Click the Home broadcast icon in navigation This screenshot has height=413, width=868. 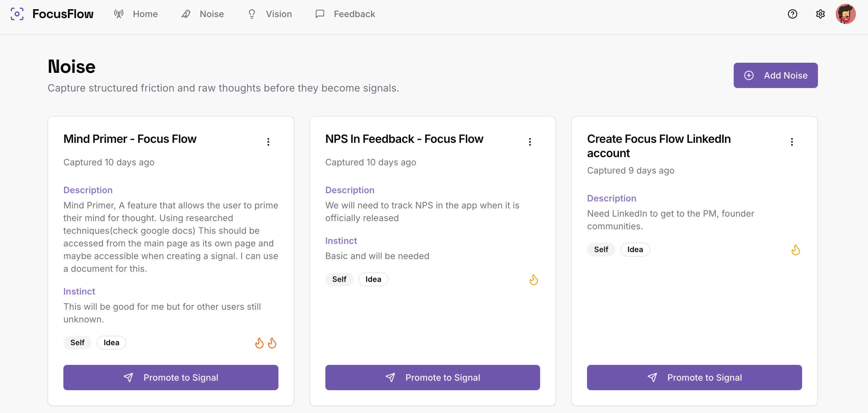tap(118, 14)
